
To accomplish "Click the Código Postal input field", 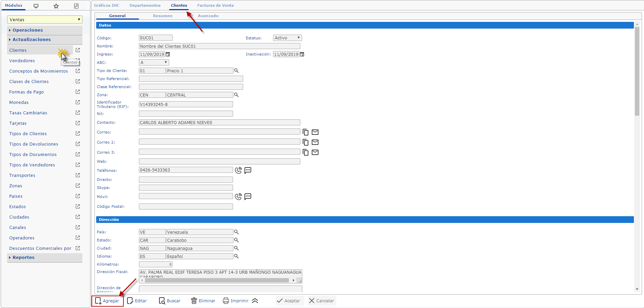I will (x=186, y=206).
